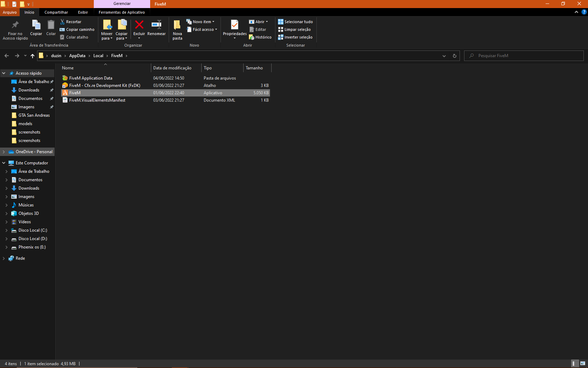
Task: Navigate back with the back arrow
Action: click(x=6, y=55)
